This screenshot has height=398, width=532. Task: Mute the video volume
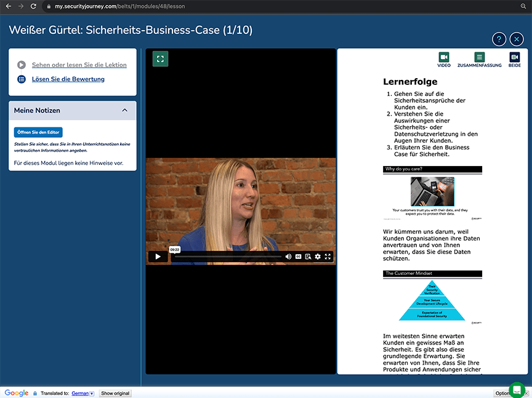288,257
